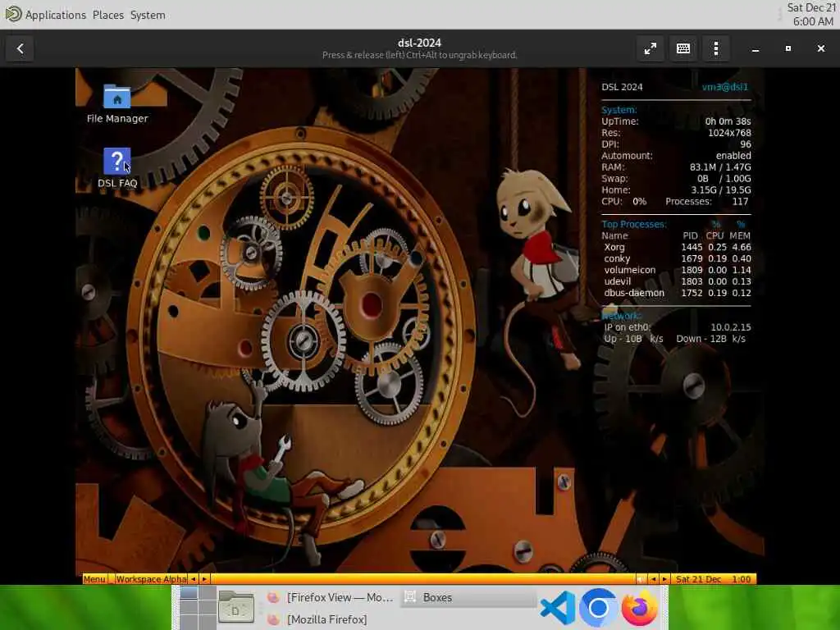The height and width of the screenshot is (630, 840).
Task: Open the Places menu
Action: pyautogui.click(x=107, y=15)
